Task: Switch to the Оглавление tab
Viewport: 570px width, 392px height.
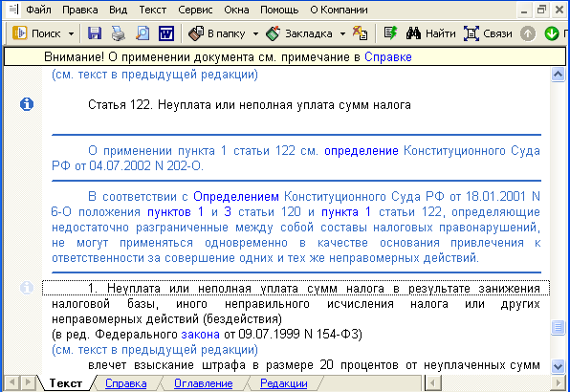Action: (x=203, y=383)
